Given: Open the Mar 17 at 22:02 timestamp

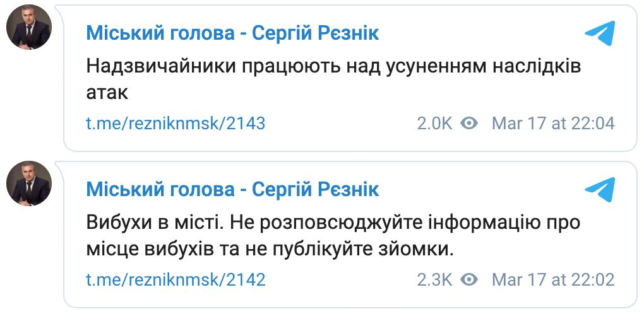Looking at the screenshot, I should tap(552, 280).
